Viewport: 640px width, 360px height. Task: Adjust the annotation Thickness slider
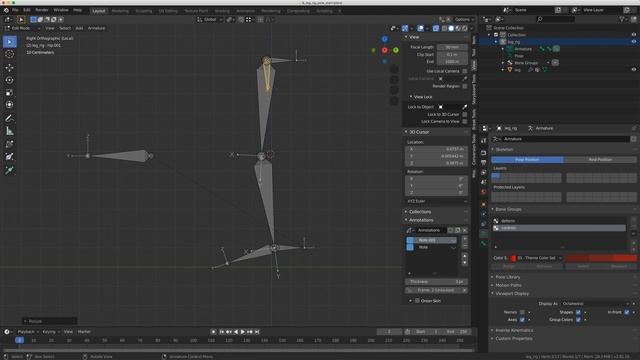[436, 282]
